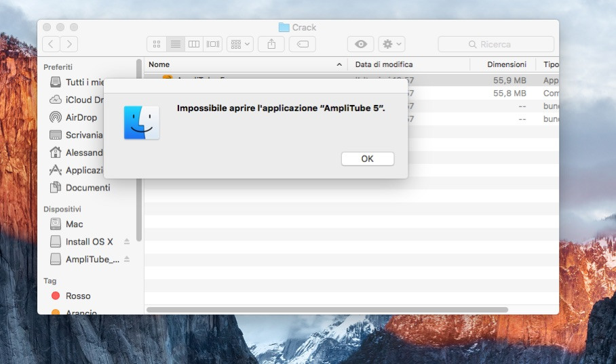Select the AmpliTube_... volume in sidebar
616x364 pixels.
[x=85, y=259]
